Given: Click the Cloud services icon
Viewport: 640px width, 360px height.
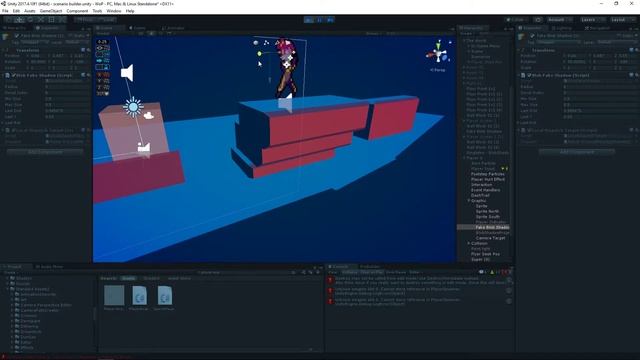Looking at the screenshot, I should click(x=538, y=20).
